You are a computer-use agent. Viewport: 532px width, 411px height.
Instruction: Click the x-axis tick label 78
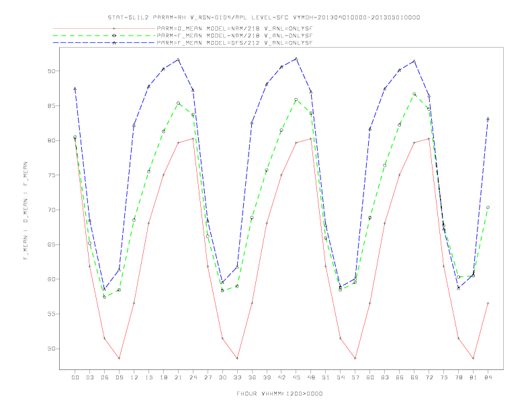click(459, 377)
